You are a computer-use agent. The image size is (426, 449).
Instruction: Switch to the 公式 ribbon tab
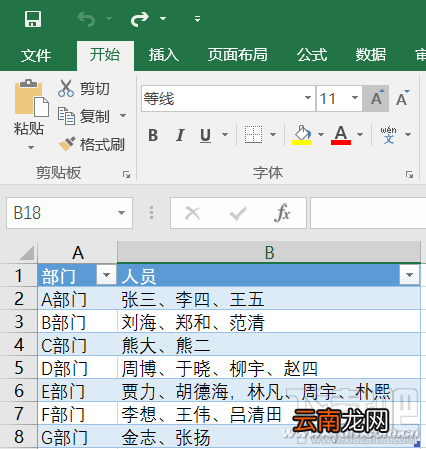pyautogui.click(x=312, y=55)
